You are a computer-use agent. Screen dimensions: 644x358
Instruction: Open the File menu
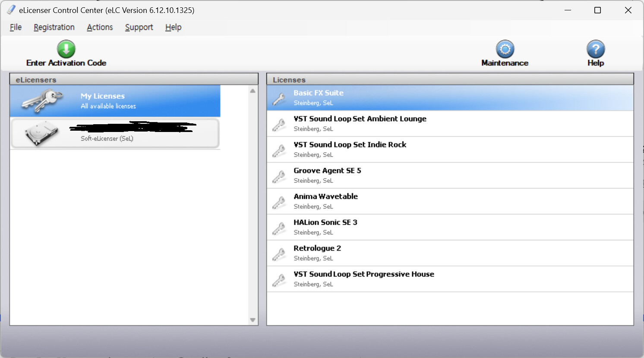[x=16, y=27]
